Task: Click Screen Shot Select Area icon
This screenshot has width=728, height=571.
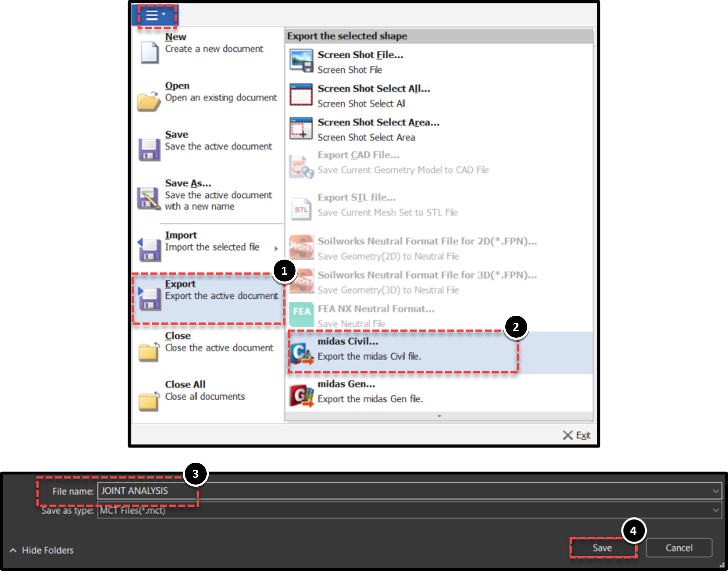Action: 301,129
